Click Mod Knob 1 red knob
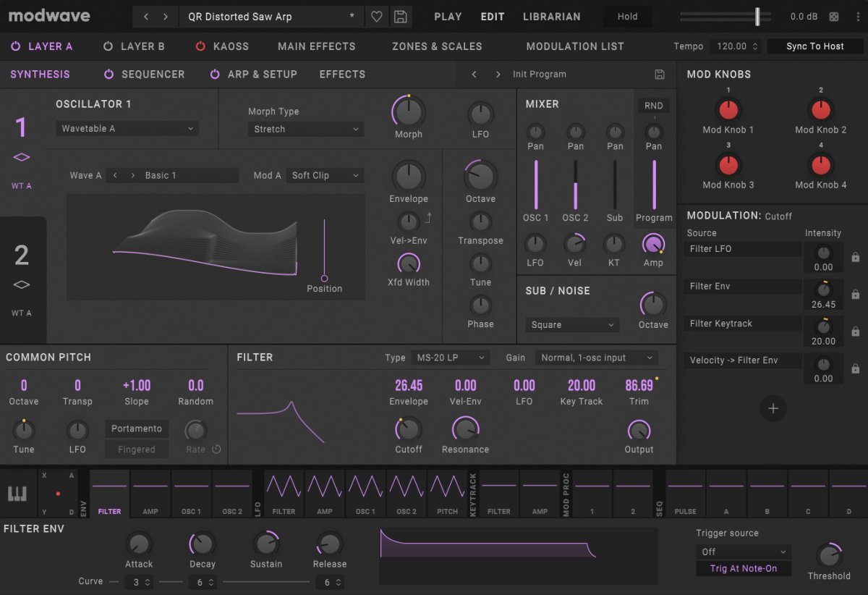Viewport: 868px width, 595px height. [x=728, y=110]
